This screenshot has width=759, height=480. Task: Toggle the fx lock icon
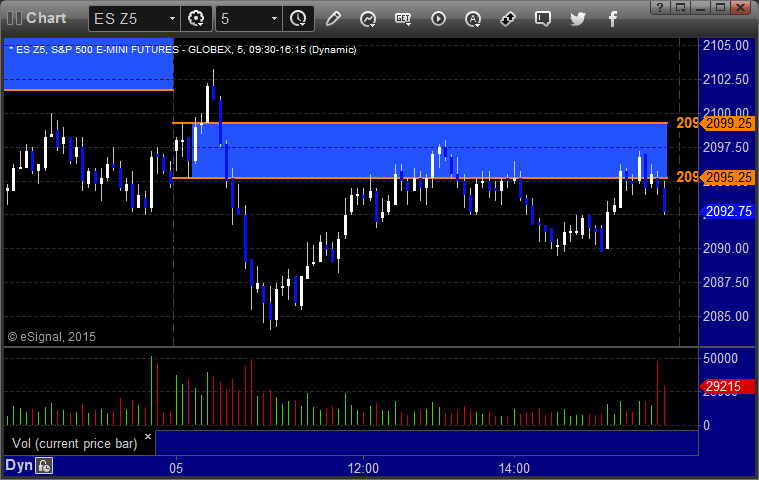[x=44, y=466]
